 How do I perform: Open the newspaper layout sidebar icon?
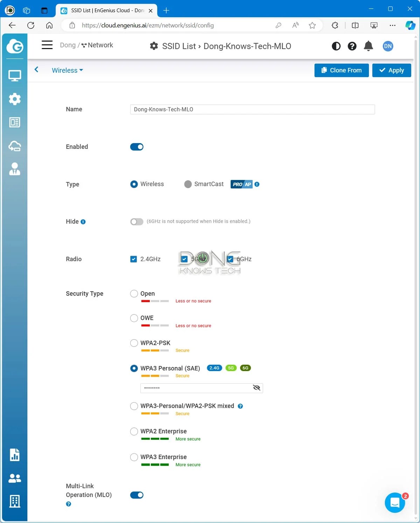tap(15, 123)
